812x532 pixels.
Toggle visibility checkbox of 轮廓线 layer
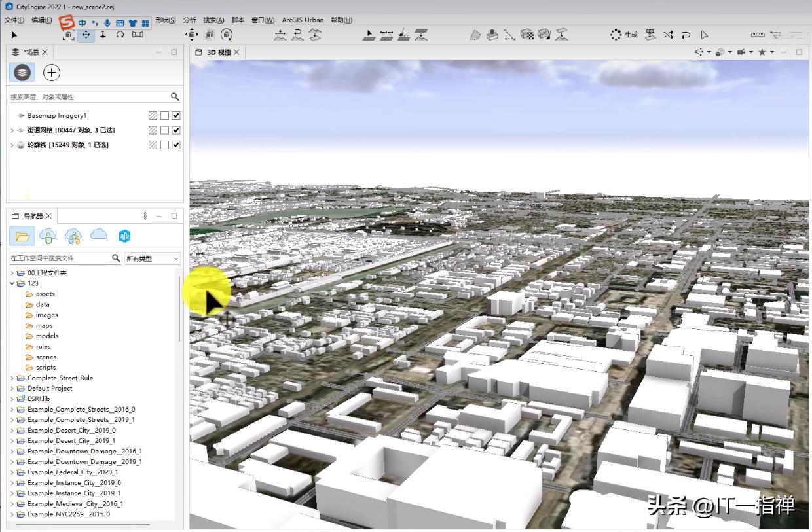click(x=175, y=145)
